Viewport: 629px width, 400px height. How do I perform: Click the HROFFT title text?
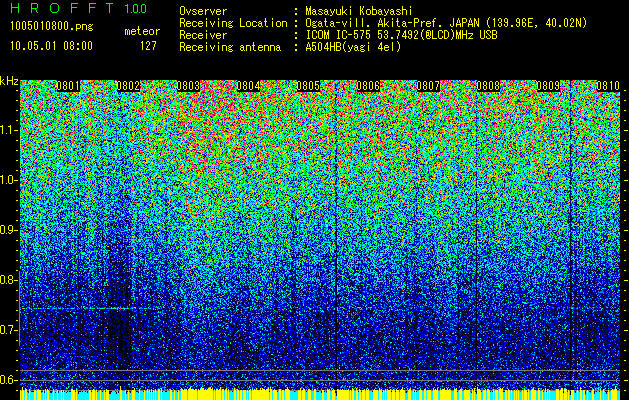(x=62, y=9)
